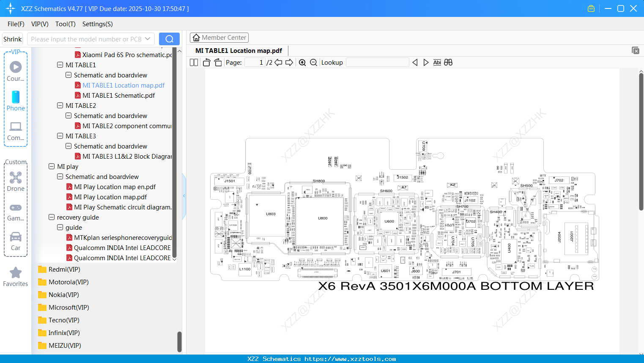Rotate the PDF page clockwise

[217, 62]
